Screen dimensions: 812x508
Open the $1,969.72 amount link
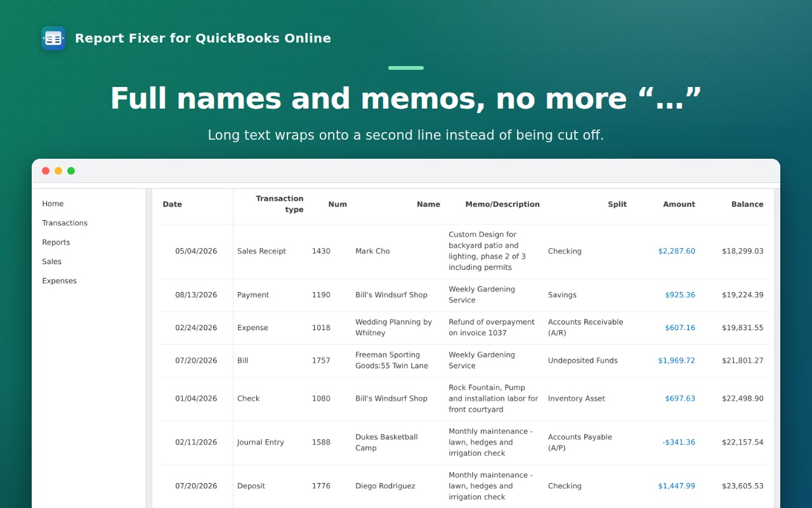[x=676, y=361]
